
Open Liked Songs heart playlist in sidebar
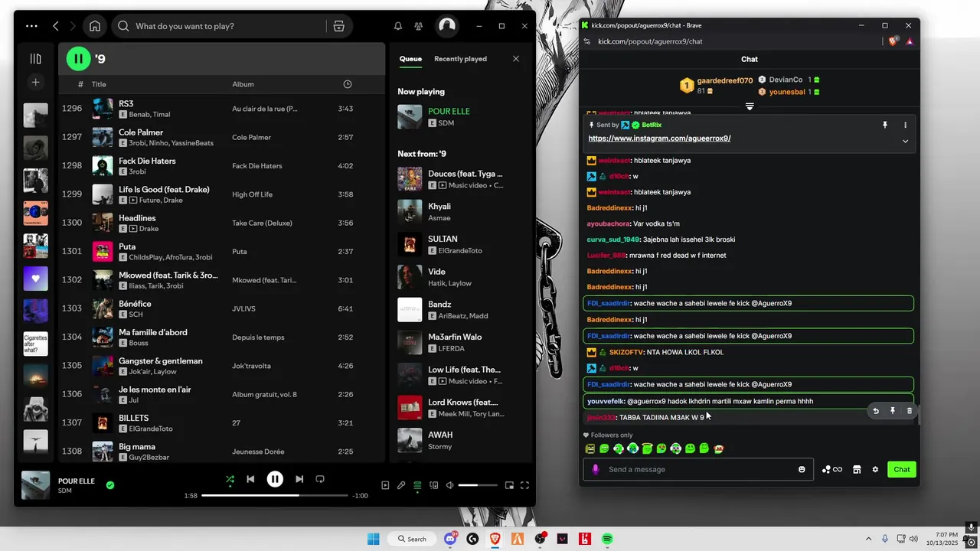pyautogui.click(x=35, y=279)
